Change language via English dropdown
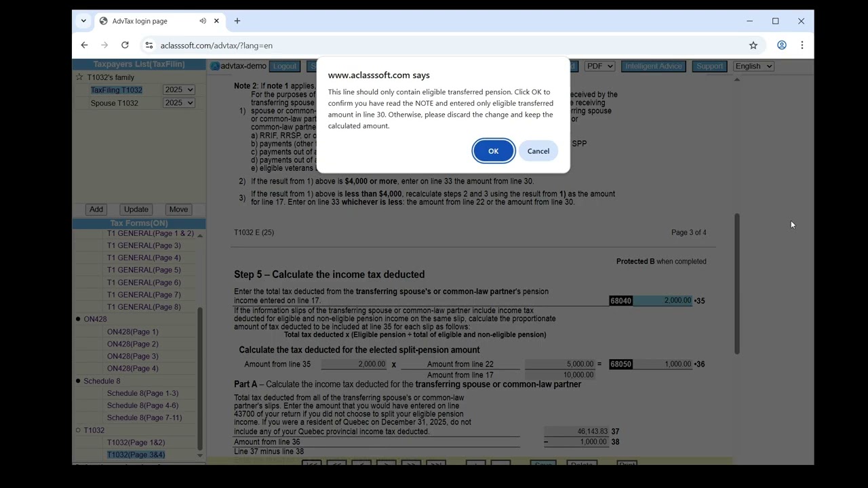This screenshot has width=868, height=488. pos(753,66)
